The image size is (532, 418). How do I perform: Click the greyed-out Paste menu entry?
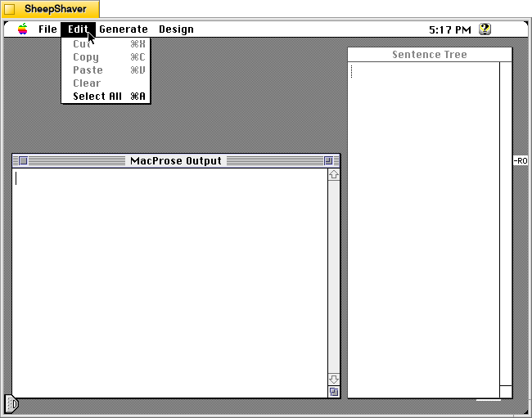pos(106,70)
